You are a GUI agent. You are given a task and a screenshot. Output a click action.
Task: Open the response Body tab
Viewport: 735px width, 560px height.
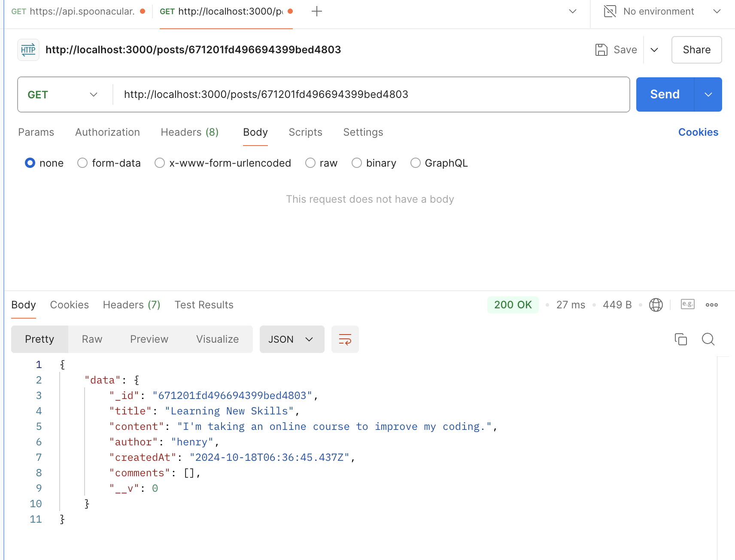click(x=24, y=305)
